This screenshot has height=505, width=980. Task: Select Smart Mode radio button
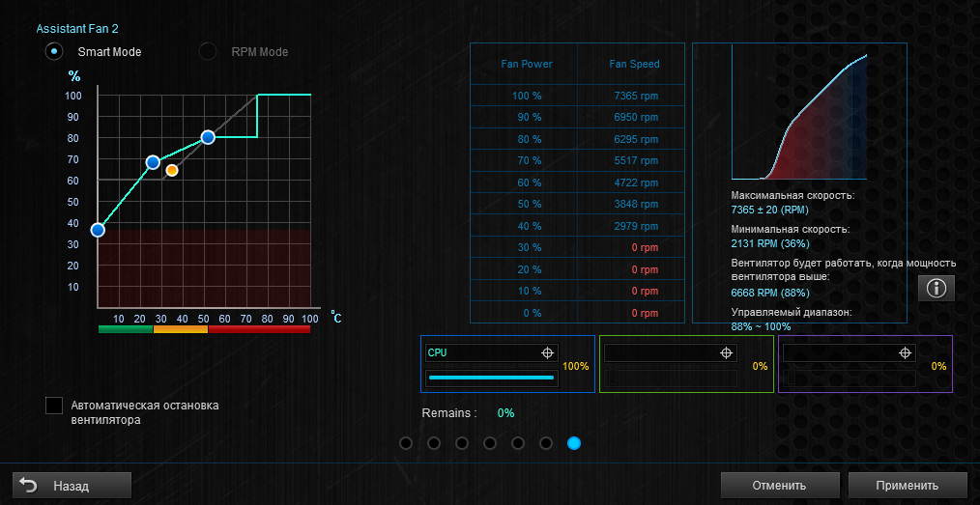click(x=54, y=51)
